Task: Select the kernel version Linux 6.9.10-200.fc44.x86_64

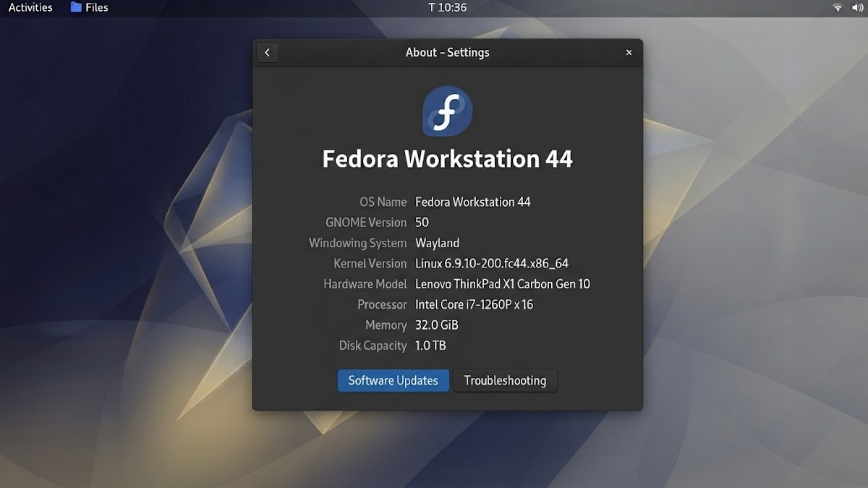Action: click(492, 264)
